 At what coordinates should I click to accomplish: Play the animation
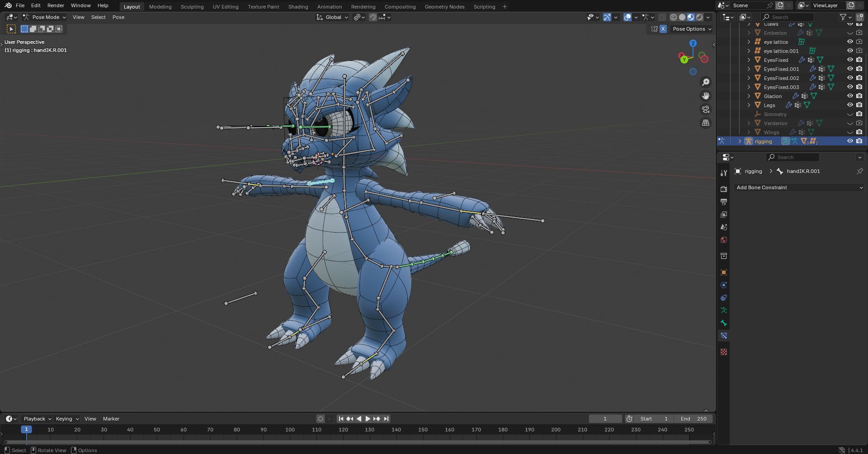point(368,419)
